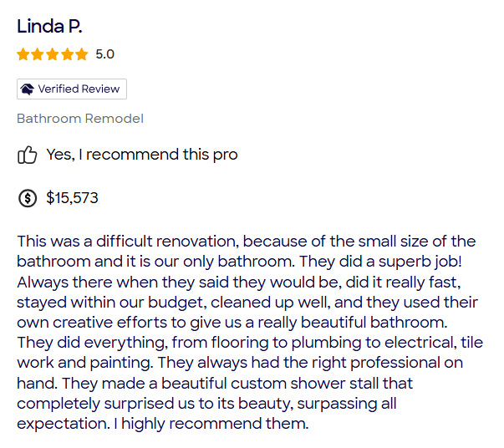504x448 pixels.
Task: Click the dollar sign cost icon
Action: tap(28, 198)
